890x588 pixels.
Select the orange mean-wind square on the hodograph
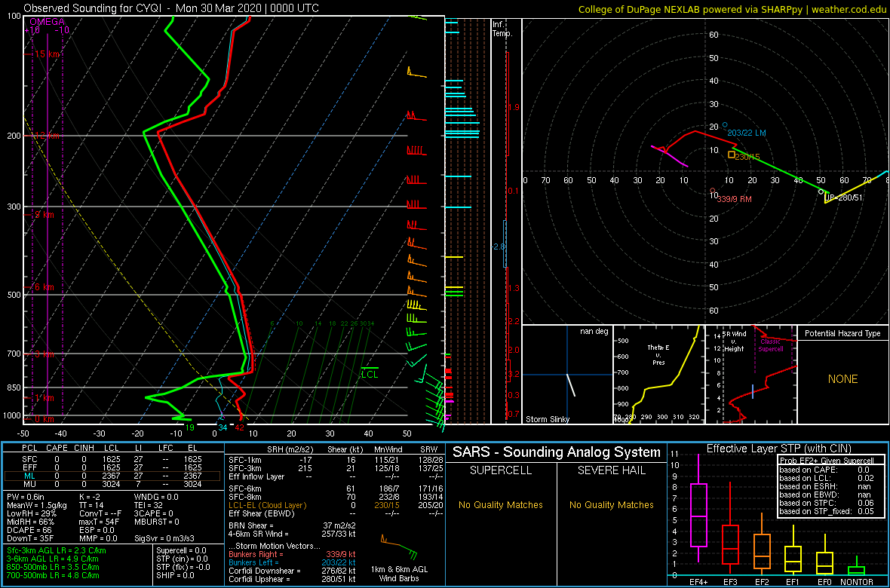point(732,155)
